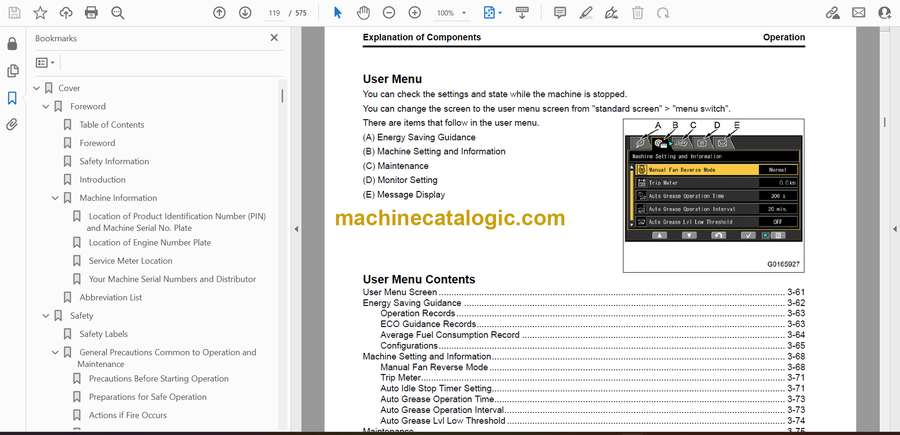This screenshot has height=435, width=900.
Task: Open the Introduction bookmark
Action: click(102, 180)
